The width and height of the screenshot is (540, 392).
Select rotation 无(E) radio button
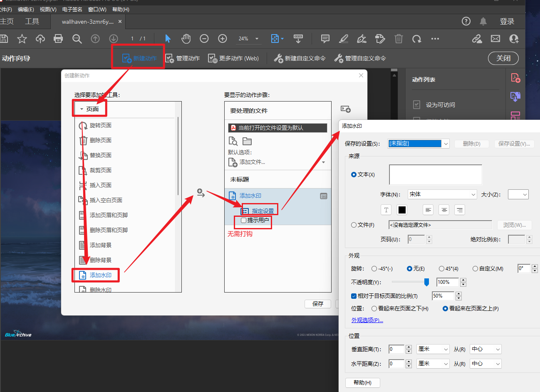pos(409,269)
